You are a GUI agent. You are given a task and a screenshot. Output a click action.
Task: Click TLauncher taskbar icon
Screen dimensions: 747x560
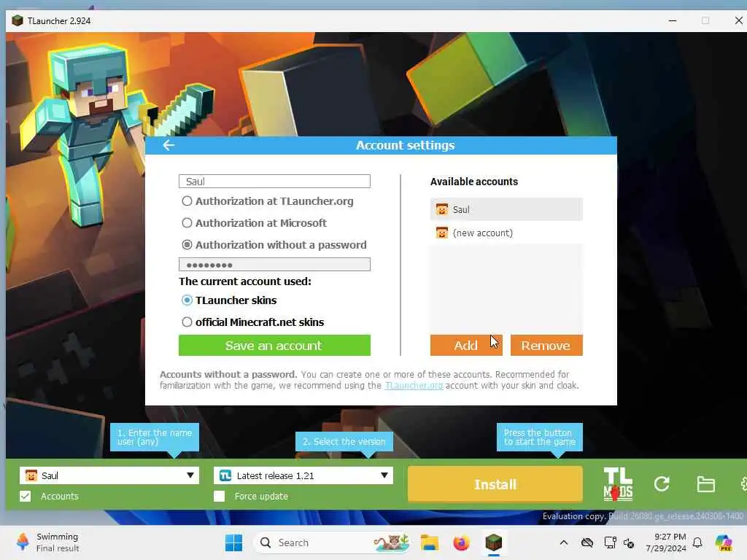pos(494,542)
